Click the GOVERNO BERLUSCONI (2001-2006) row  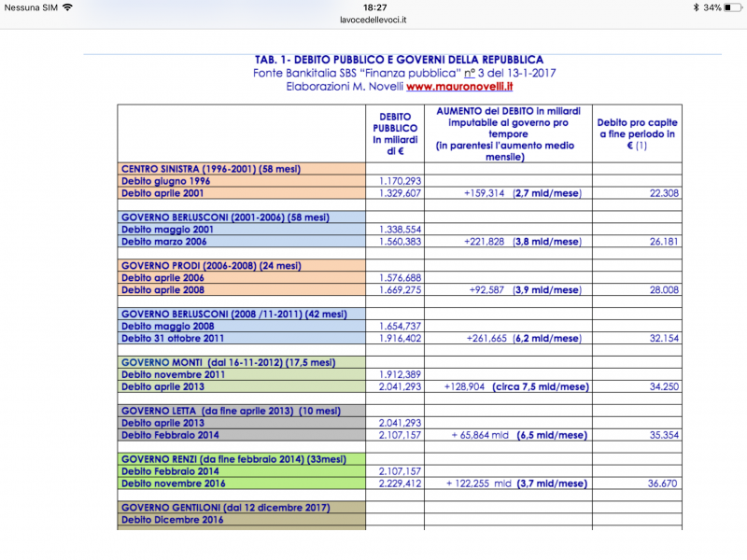point(226,217)
